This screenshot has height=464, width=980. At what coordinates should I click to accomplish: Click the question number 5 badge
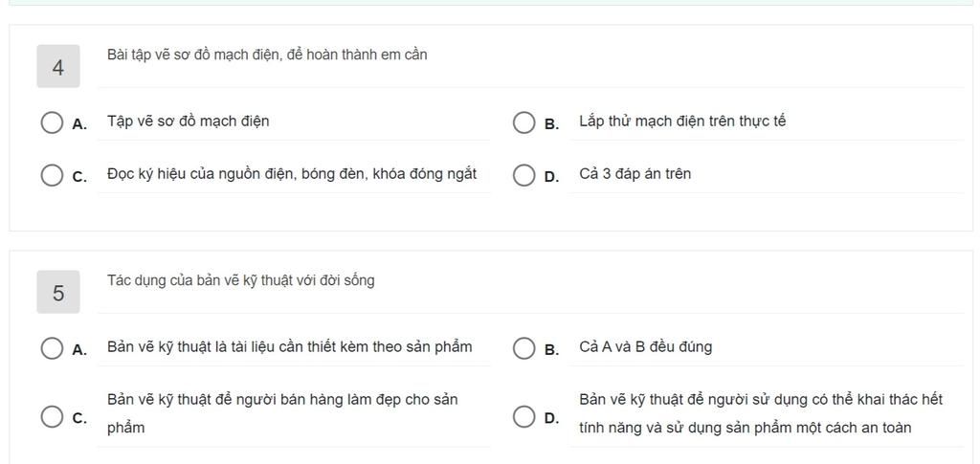(x=58, y=293)
